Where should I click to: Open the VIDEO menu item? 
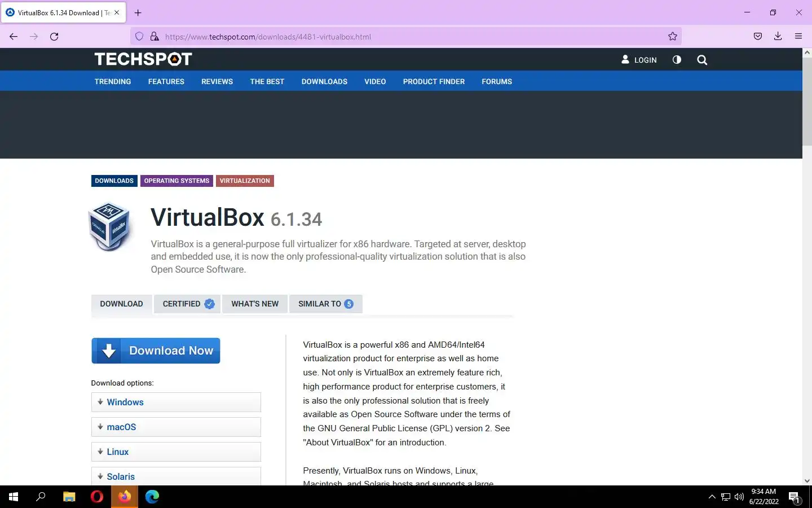click(x=375, y=81)
